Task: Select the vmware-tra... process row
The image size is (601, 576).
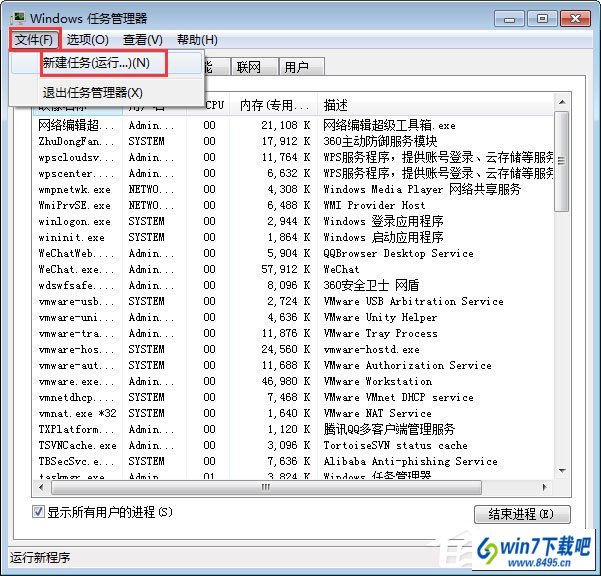Action: pyautogui.click(x=293, y=333)
